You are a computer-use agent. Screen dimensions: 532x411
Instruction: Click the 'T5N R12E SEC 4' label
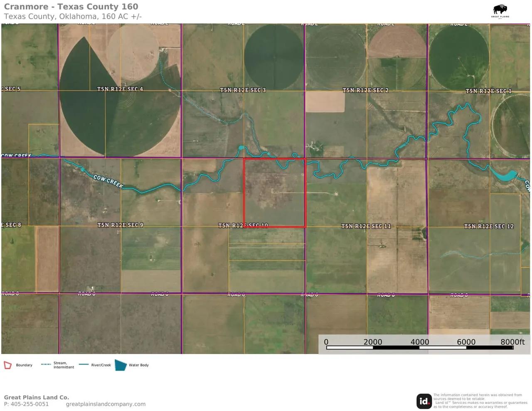[120, 89]
